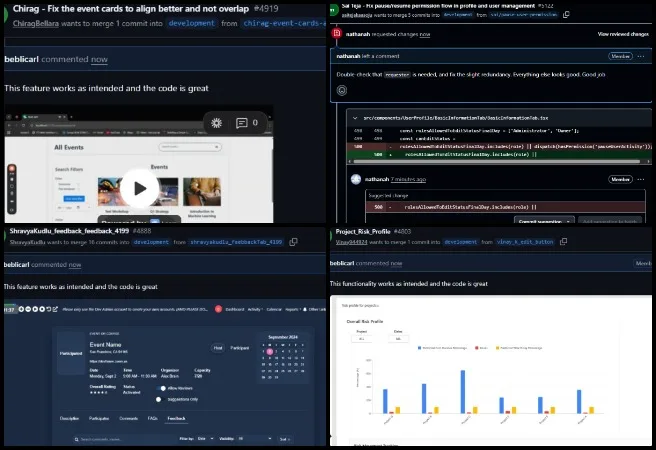Click the Commit suggestion button
The width and height of the screenshot is (656, 450).
click(x=540, y=221)
